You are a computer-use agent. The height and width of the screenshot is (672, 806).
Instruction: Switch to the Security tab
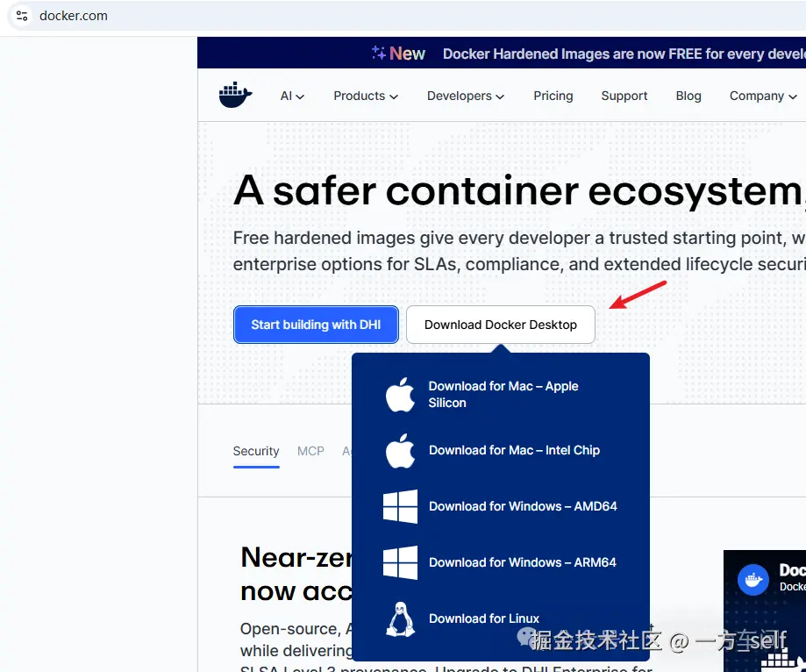point(256,451)
